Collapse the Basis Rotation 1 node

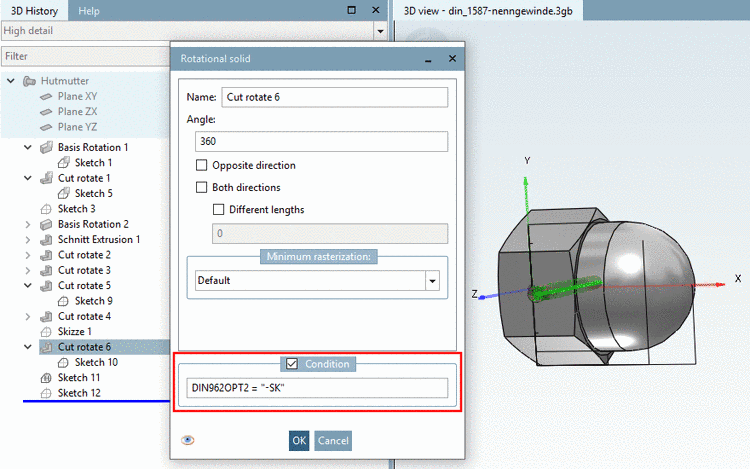(28, 147)
